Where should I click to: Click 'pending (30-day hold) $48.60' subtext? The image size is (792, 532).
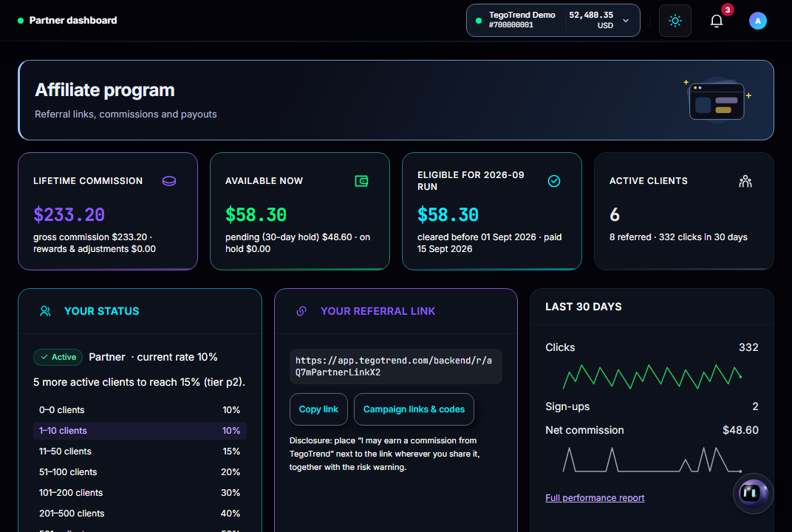(298, 243)
